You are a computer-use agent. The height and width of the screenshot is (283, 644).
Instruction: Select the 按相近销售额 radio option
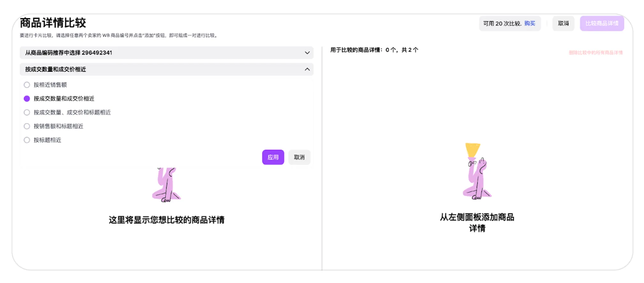(x=27, y=85)
